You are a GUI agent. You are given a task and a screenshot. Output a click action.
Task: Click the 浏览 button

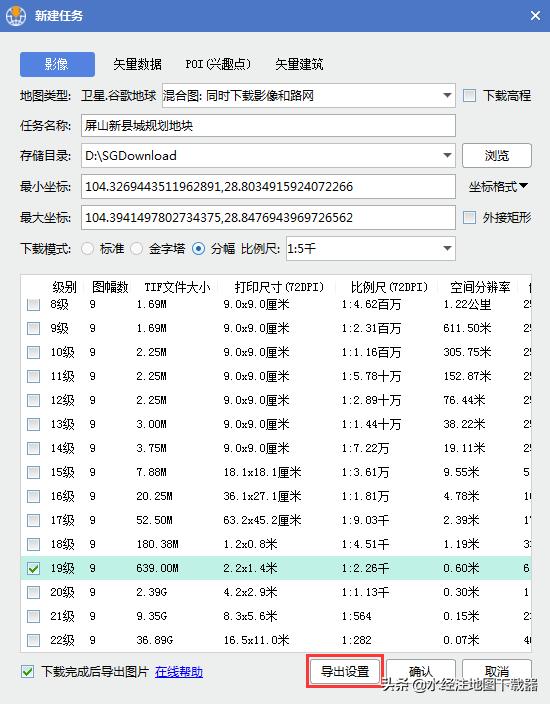coord(497,155)
